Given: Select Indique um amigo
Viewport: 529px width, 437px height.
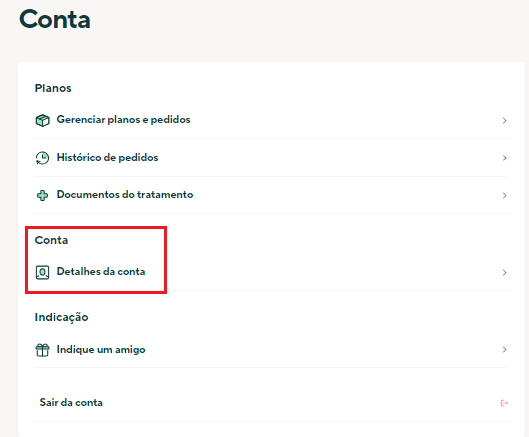Looking at the screenshot, I should click(x=271, y=350).
